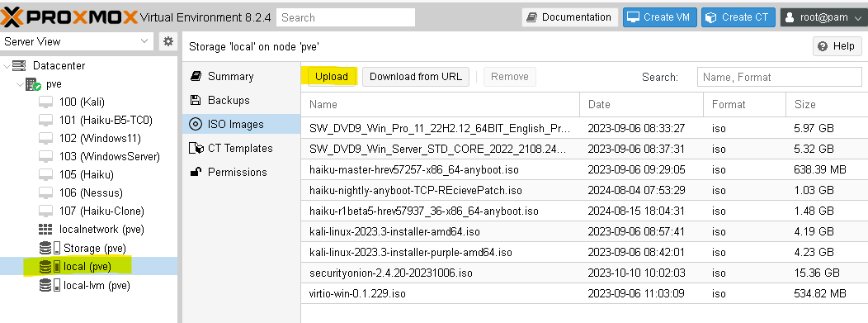
Task: Click the Backups floppy disk icon
Action: click(x=196, y=100)
